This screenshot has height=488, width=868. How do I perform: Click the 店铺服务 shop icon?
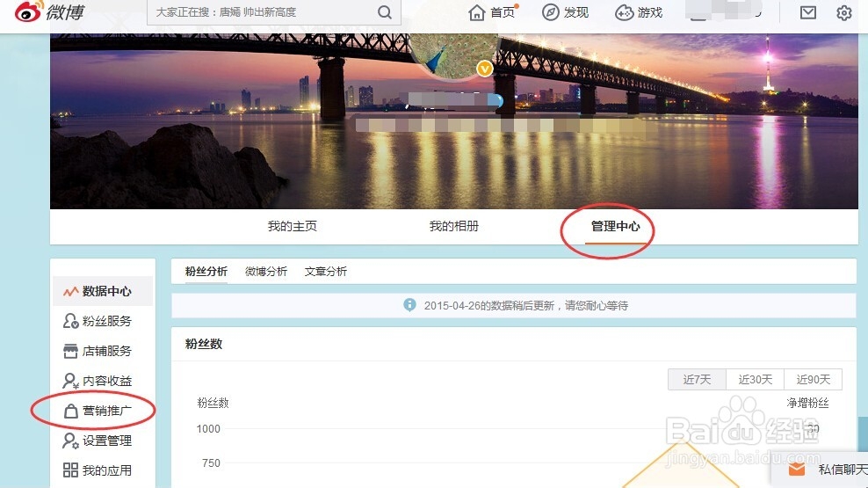point(70,351)
